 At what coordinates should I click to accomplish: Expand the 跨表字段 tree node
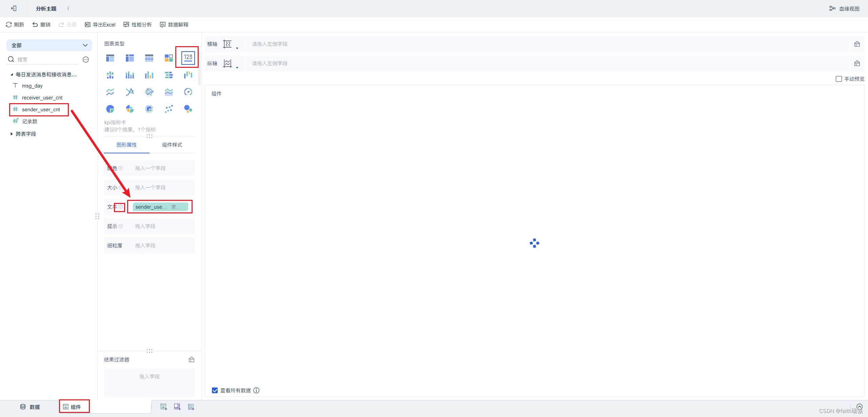click(12, 134)
